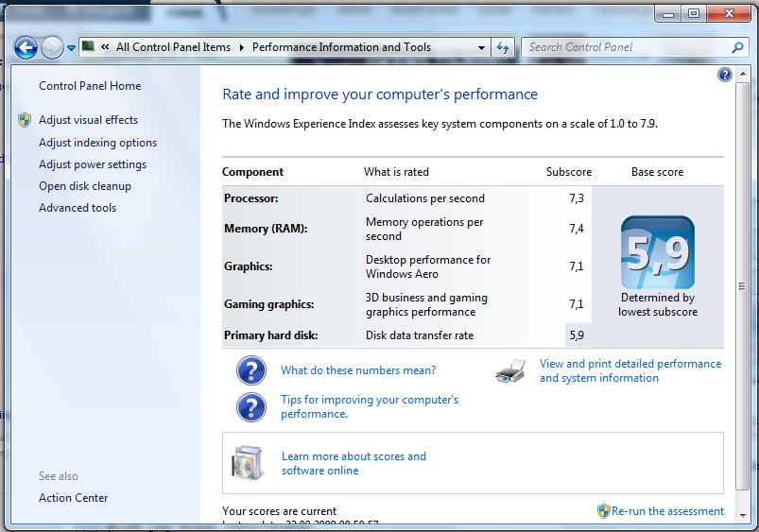Click the printer icon

pyautogui.click(x=510, y=371)
